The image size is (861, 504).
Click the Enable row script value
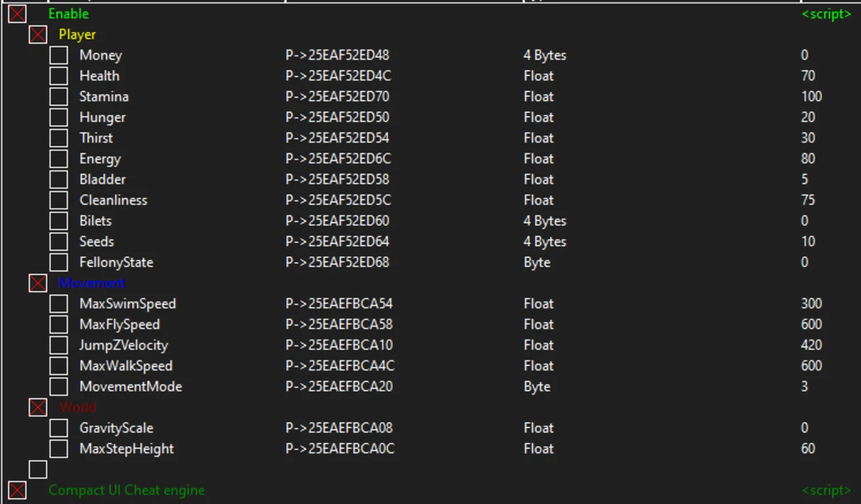[x=826, y=14]
